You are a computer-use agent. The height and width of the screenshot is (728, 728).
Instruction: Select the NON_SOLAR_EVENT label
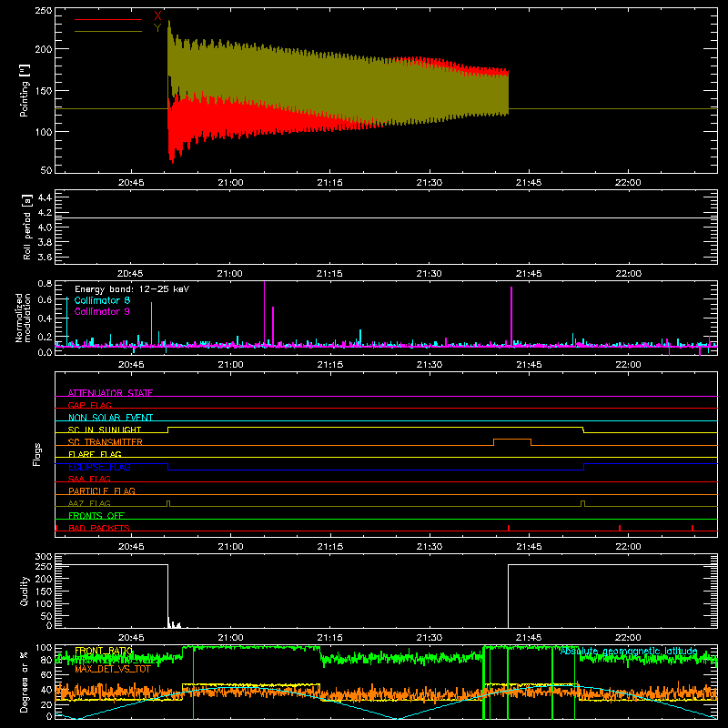click(110, 418)
